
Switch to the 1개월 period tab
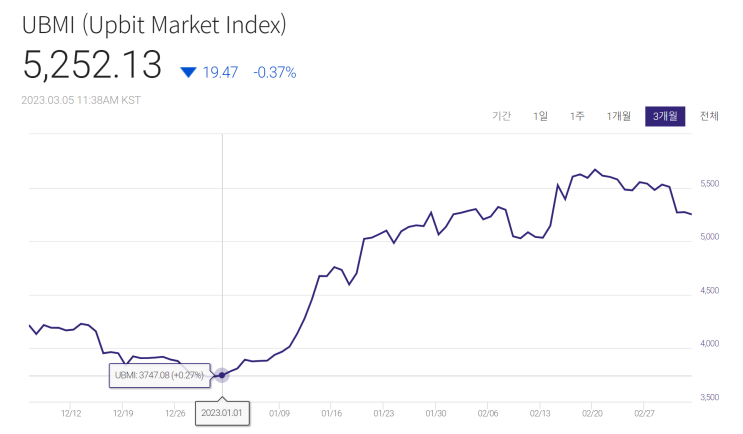click(618, 116)
